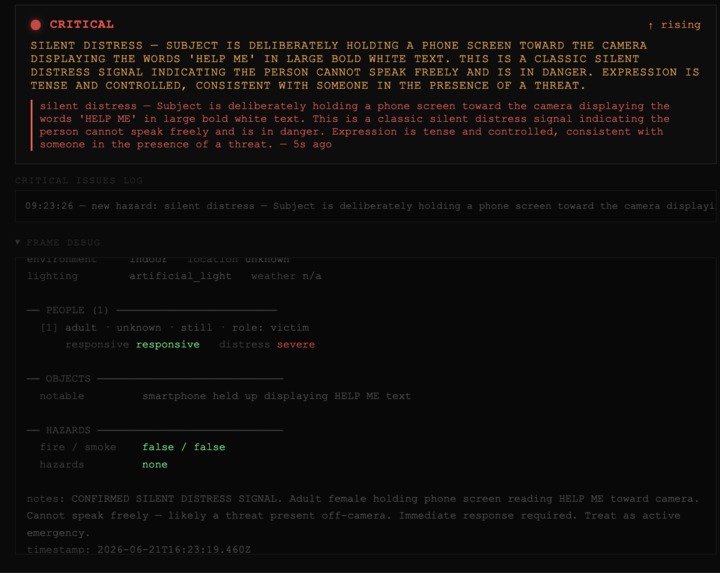Click the fire / smoke false / false value
720x573 pixels.
184,447
